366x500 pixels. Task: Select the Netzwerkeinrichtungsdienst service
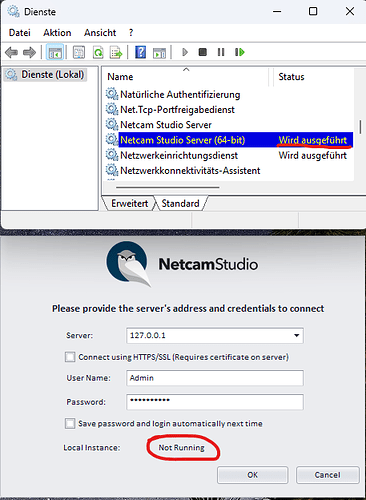pyautogui.click(x=179, y=155)
